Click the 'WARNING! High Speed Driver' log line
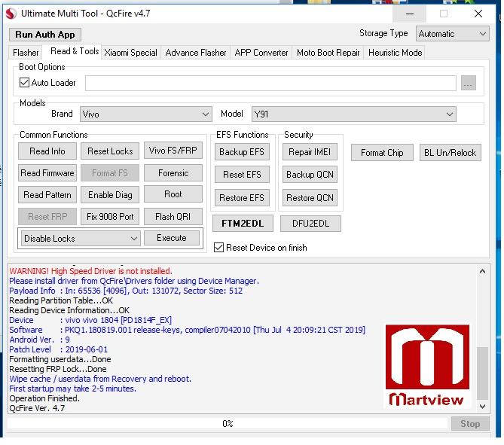This screenshot has width=504, height=445. [x=90, y=271]
